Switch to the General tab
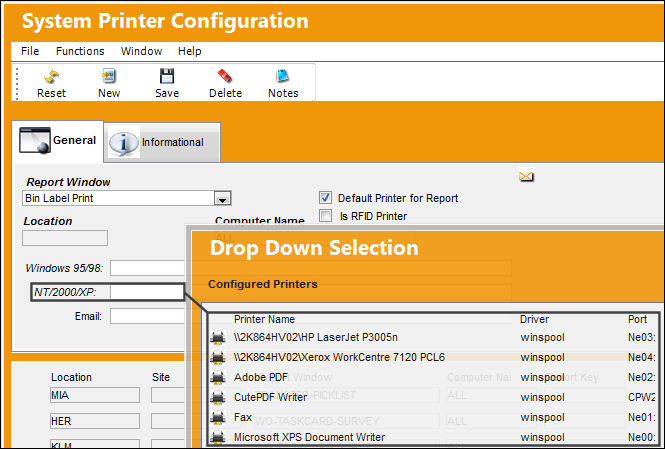 coord(58,141)
